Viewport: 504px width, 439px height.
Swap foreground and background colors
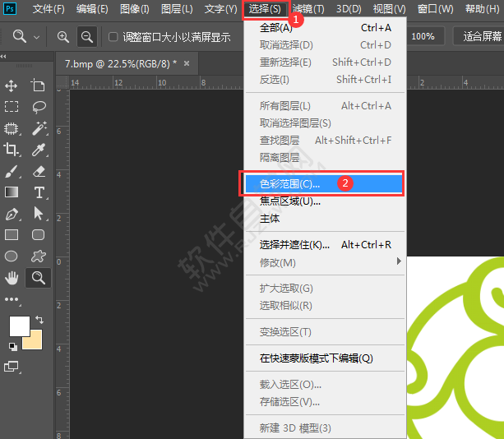39,319
